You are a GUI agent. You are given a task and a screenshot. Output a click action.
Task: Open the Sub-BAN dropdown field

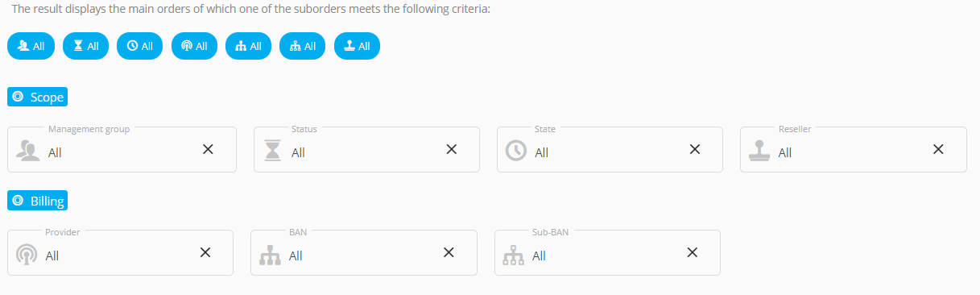(x=607, y=252)
